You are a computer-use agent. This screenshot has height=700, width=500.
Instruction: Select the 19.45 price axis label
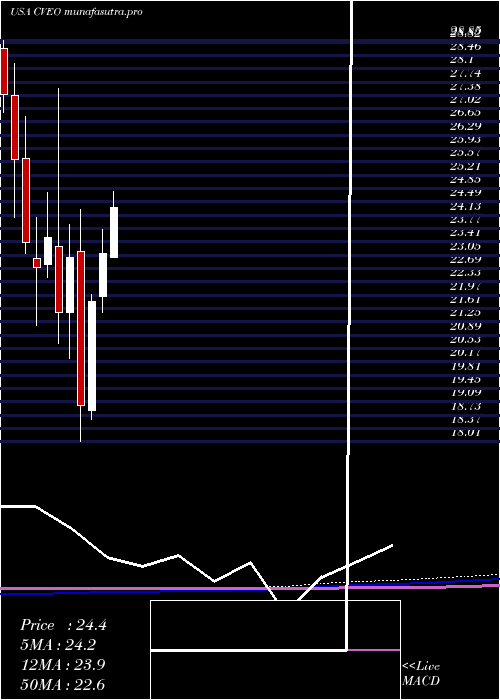point(465,379)
